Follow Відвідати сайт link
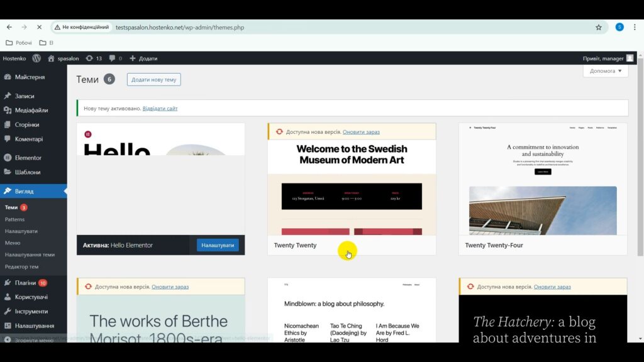644x362 pixels. coord(160,109)
